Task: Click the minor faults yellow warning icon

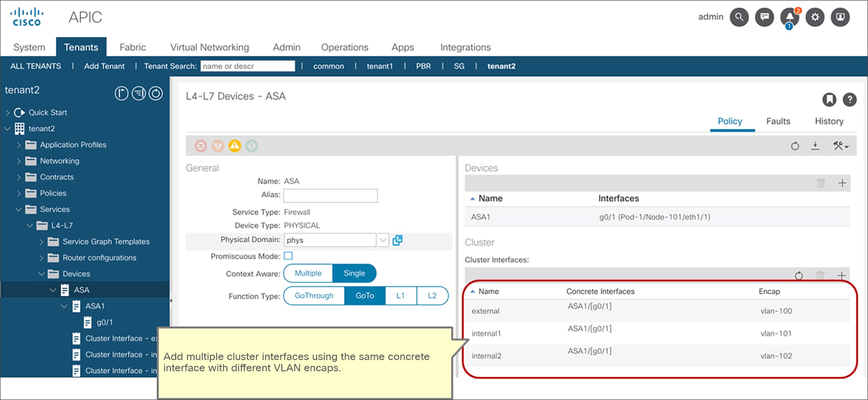Action: point(235,146)
